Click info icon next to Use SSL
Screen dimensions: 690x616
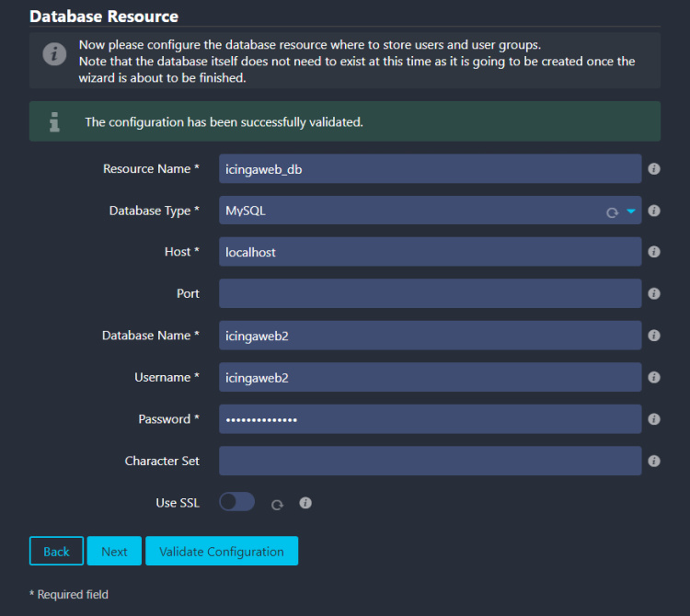coord(306,503)
